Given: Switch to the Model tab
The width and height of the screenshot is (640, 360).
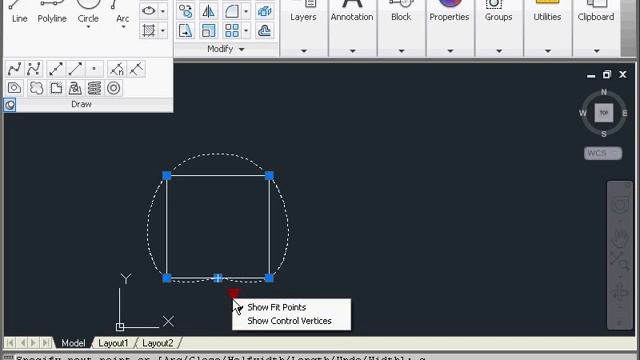Looking at the screenshot, I should pyautogui.click(x=73, y=343).
